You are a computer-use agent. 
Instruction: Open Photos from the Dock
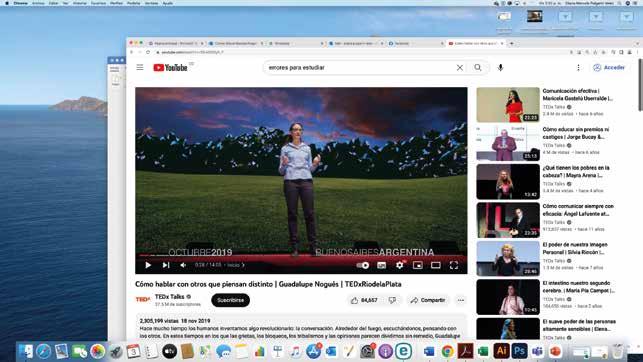[x=98, y=351]
